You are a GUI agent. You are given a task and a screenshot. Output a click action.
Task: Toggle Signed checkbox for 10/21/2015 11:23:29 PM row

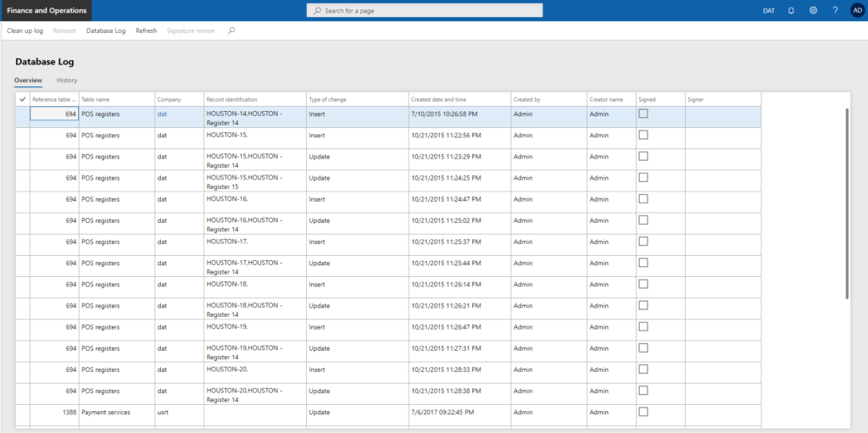[x=643, y=156]
